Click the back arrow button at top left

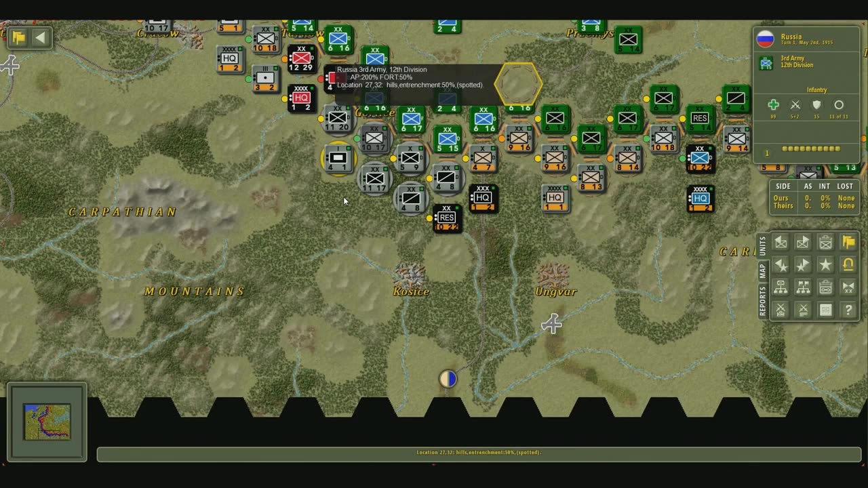[41, 37]
